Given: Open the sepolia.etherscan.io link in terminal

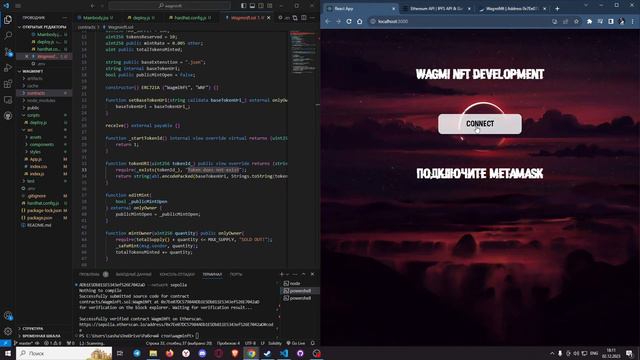Looking at the screenshot, I should pos(176,325).
